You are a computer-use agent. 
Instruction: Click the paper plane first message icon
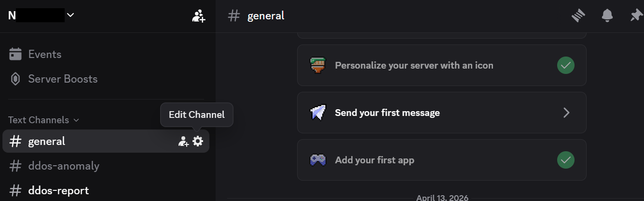click(x=318, y=113)
